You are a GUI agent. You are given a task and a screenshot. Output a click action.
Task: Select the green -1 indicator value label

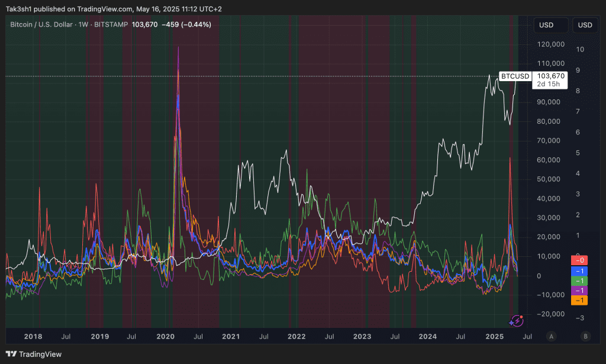pos(579,281)
